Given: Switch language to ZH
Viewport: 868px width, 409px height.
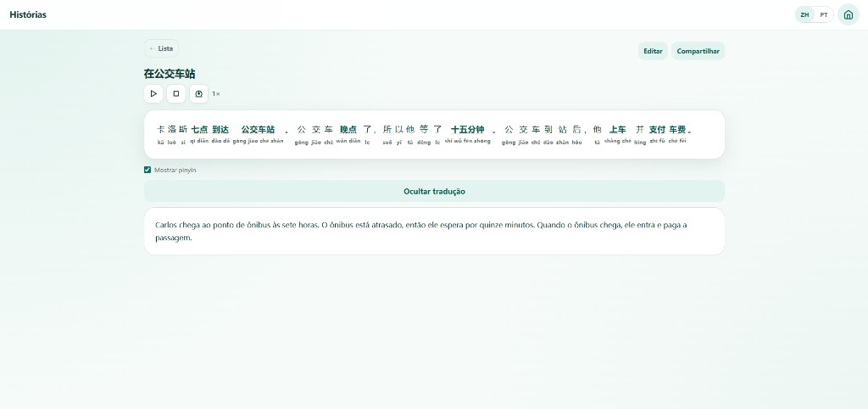Looking at the screenshot, I should 805,15.
